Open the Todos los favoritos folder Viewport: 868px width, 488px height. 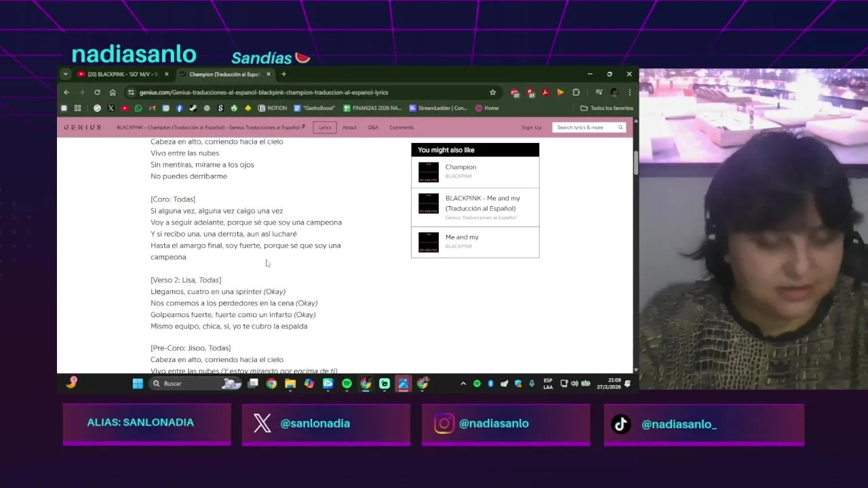[x=607, y=108]
